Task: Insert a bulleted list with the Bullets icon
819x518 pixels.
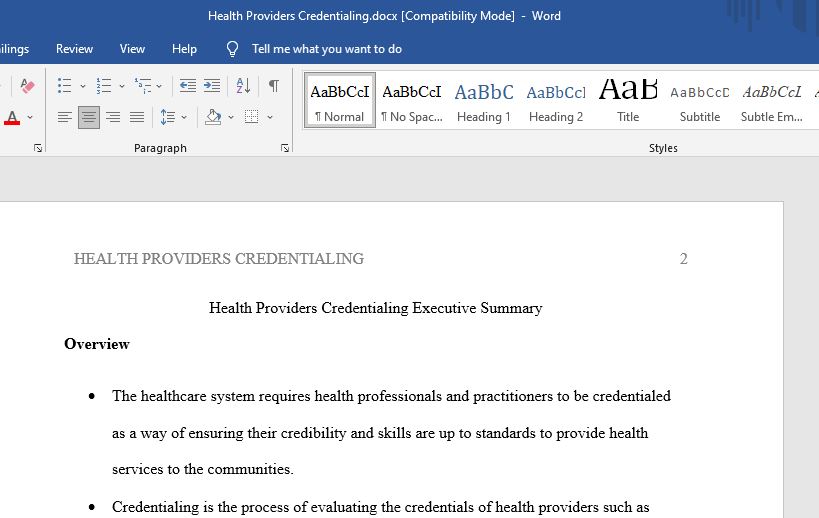Action: pos(64,86)
